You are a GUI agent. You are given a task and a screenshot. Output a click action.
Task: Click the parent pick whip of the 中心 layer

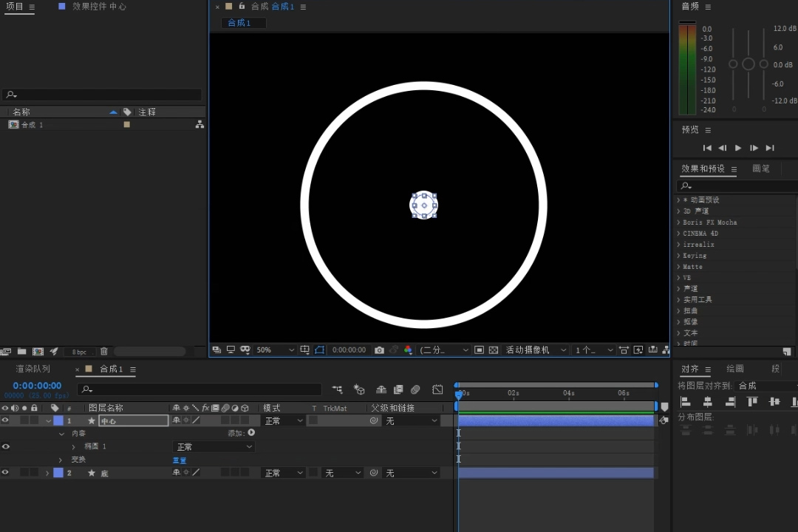(x=374, y=420)
